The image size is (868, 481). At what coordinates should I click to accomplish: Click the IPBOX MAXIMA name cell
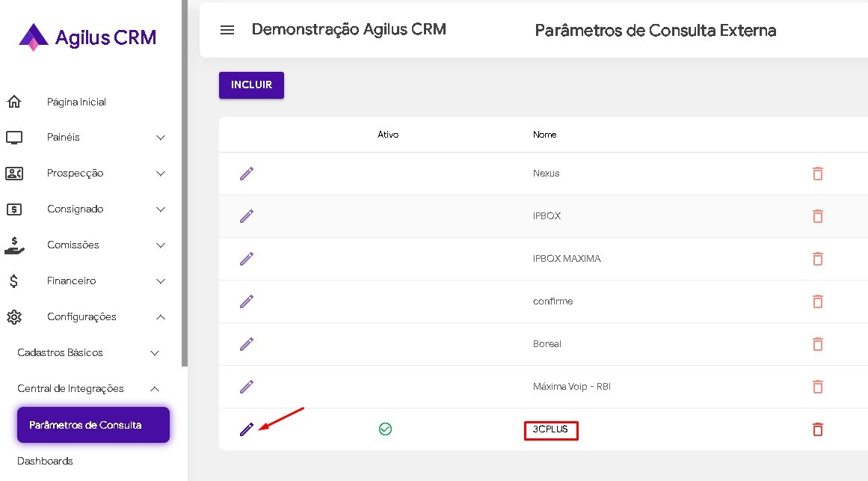click(x=566, y=259)
